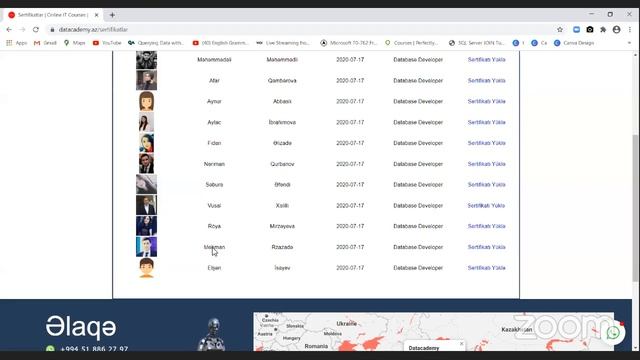Open the Gmail bookmark
The height and width of the screenshot is (360, 640).
45,43
